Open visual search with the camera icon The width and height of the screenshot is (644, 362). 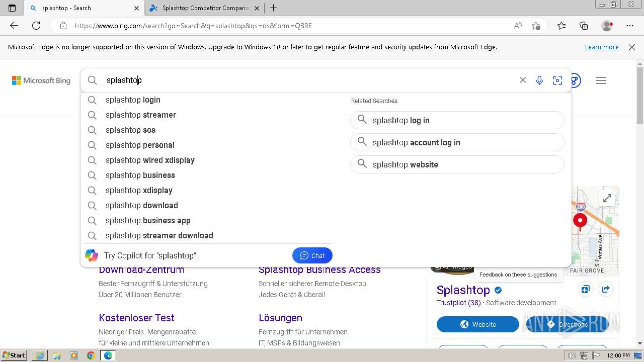click(557, 80)
